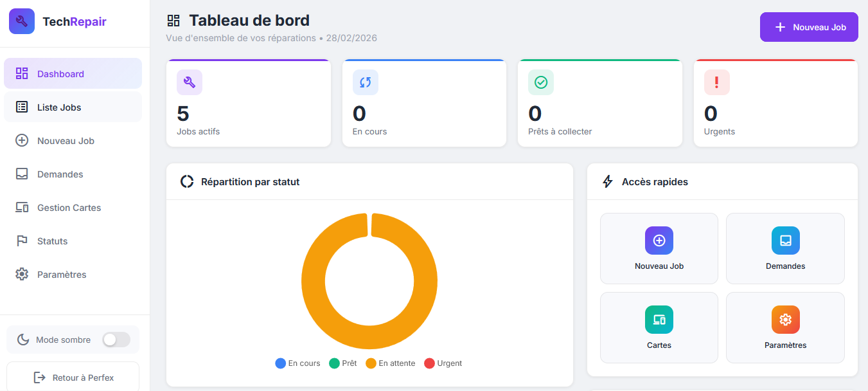Click the sync icon on the En cours card
The height and width of the screenshot is (391, 868).
point(365,82)
